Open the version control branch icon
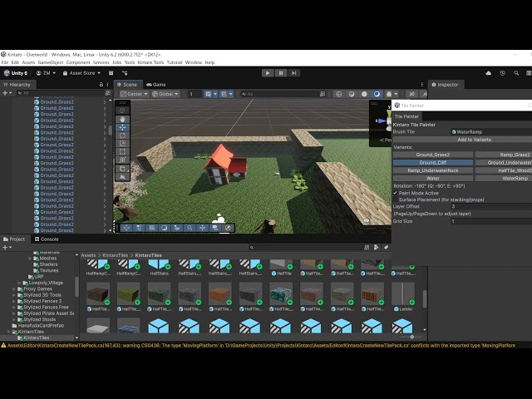Screen dimensions: 532x399 pos(125,73)
